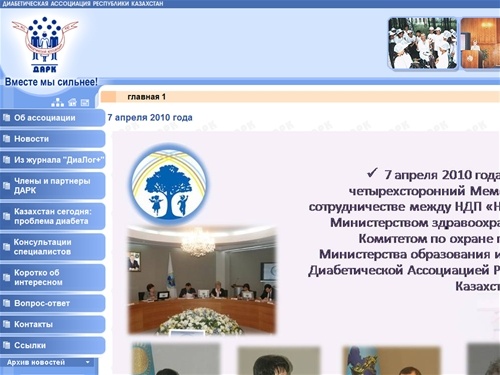The height and width of the screenshot is (375, 500).
Task: Click the line beginning Комитетом по охране
Action: (x=429, y=239)
